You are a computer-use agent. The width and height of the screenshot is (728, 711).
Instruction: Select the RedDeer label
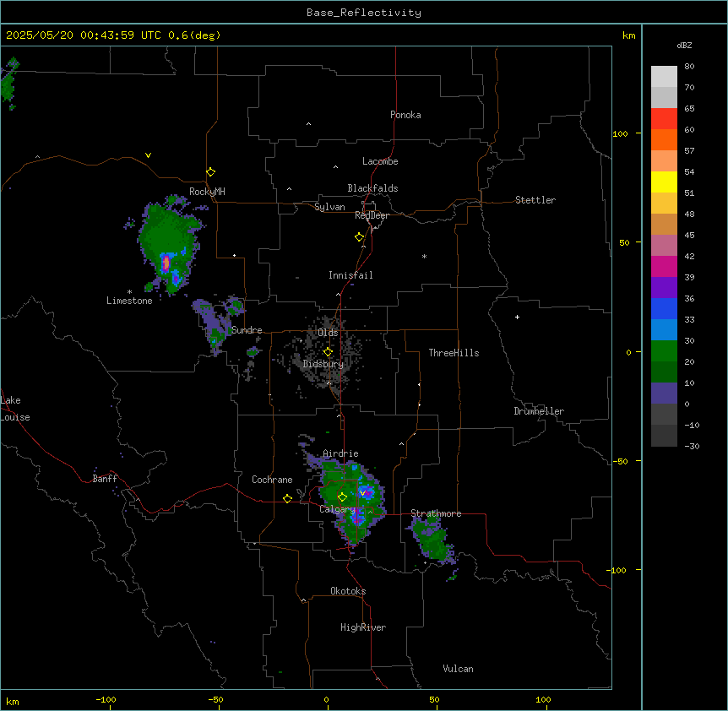click(372, 215)
